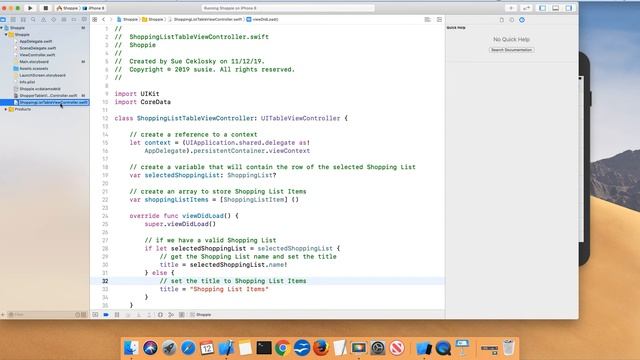Show the Quick Help inspector tab
The height and width of the screenshot is (360, 640).
(522, 20)
